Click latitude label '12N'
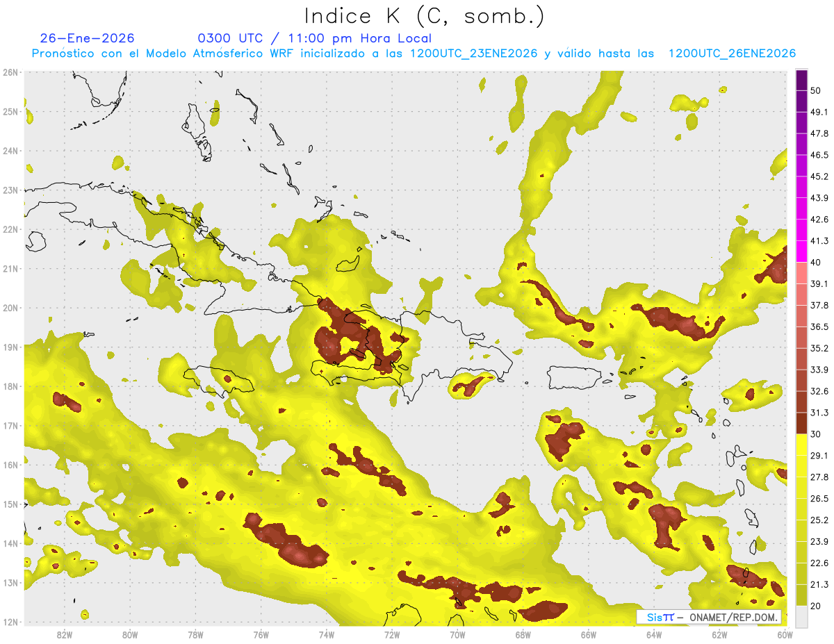The image size is (834, 644). (x=10, y=622)
